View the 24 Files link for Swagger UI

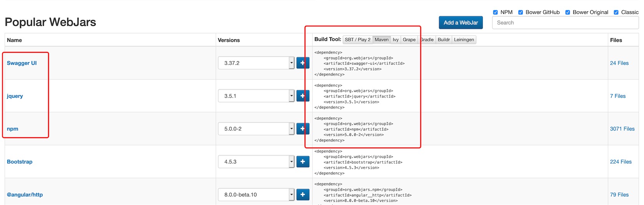click(x=619, y=63)
